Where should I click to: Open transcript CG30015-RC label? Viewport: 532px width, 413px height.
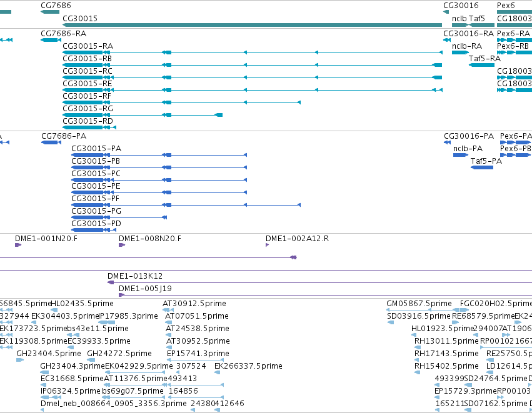coord(88,71)
